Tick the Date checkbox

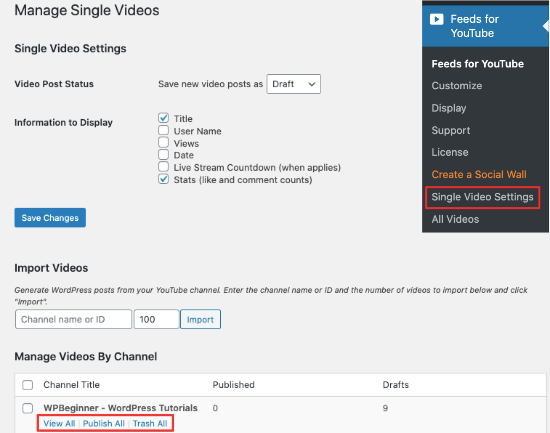point(163,154)
